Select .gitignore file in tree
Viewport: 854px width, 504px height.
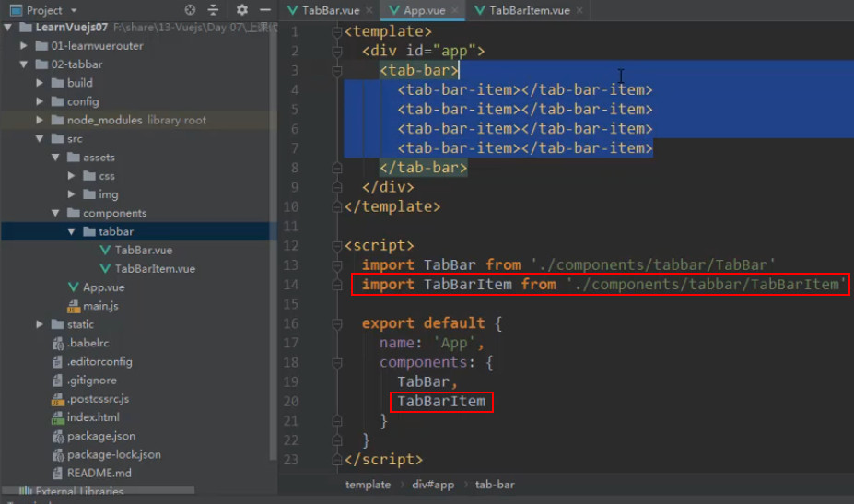click(91, 380)
